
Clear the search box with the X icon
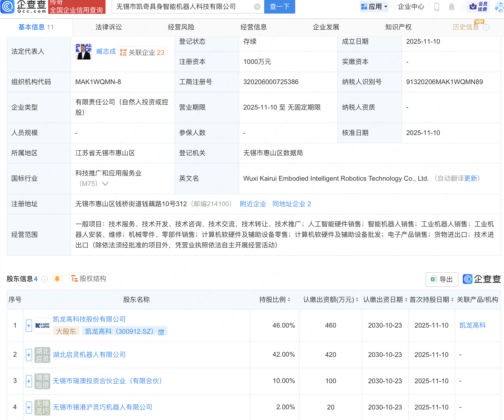pyautogui.click(x=257, y=7)
